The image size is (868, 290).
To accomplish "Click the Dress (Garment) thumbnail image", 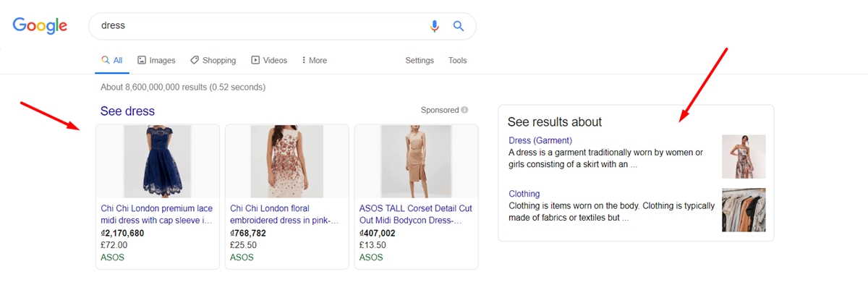I will [x=744, y=156].
